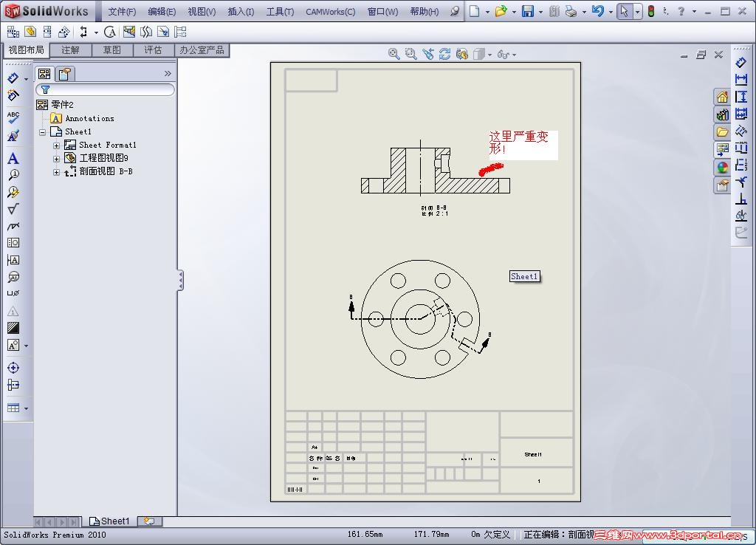756x545 pixels.
Task: Select the Balloon annotation tool
Action: 13,175
